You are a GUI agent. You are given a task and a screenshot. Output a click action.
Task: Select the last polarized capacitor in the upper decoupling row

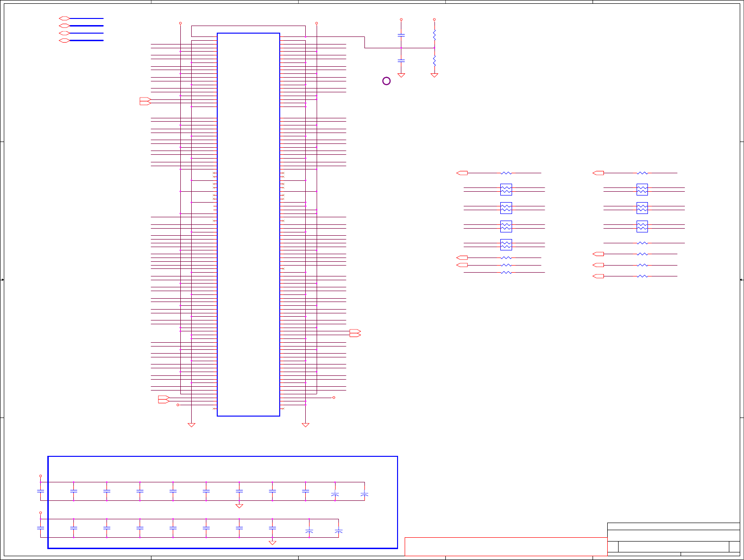point(364,494)
